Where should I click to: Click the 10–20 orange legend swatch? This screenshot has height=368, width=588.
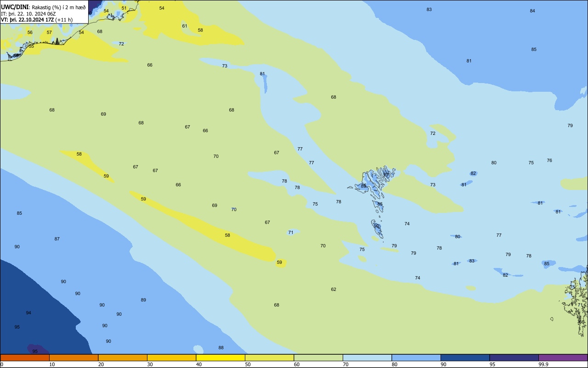(x=73, y=357)
